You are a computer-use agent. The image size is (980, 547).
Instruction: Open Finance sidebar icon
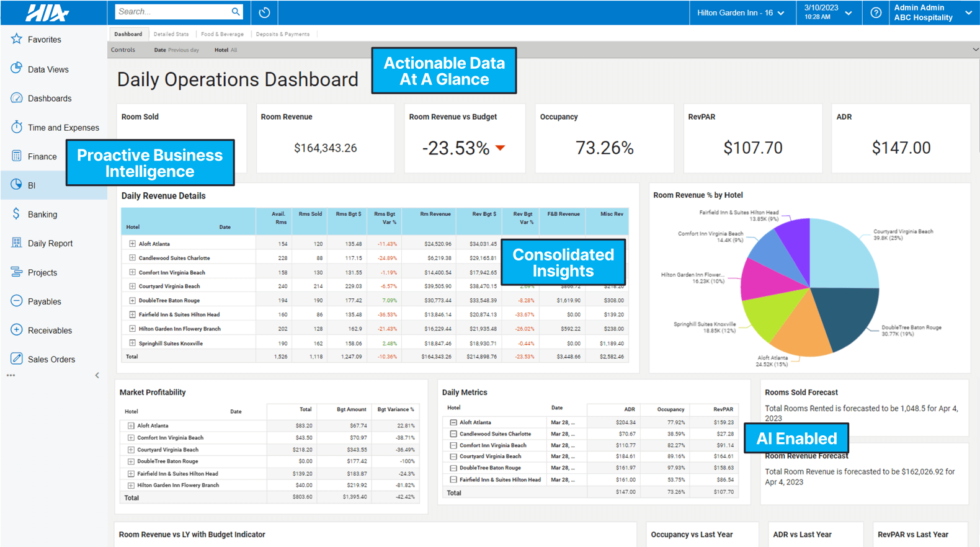point(17,156)
